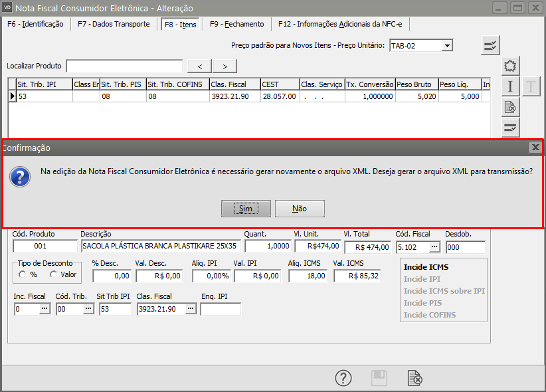The width and height of the screenshot is (546, 392).
Task: Confirm XML generation by clicking Sim
Action: [246, 209]
